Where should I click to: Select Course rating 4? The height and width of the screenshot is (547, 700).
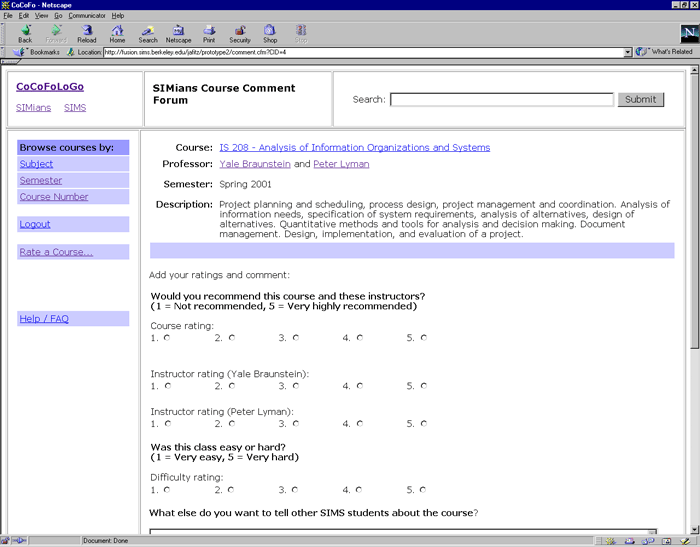click(x=360, y=338)
